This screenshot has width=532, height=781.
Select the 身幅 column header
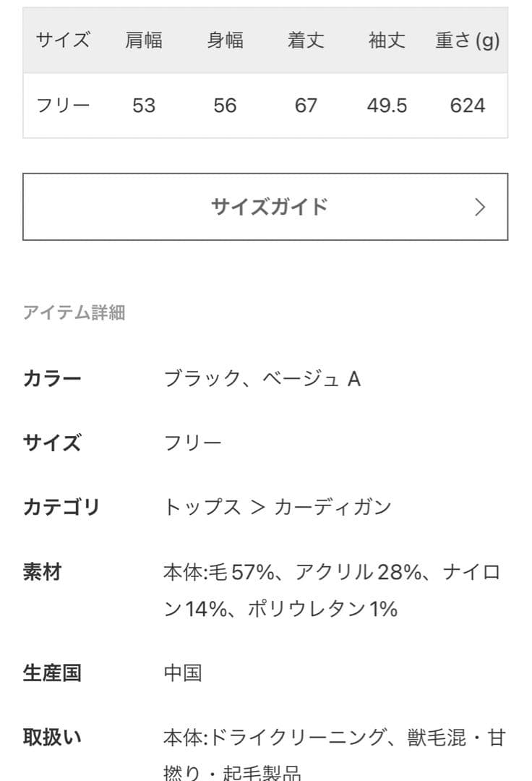coord(225,40)
